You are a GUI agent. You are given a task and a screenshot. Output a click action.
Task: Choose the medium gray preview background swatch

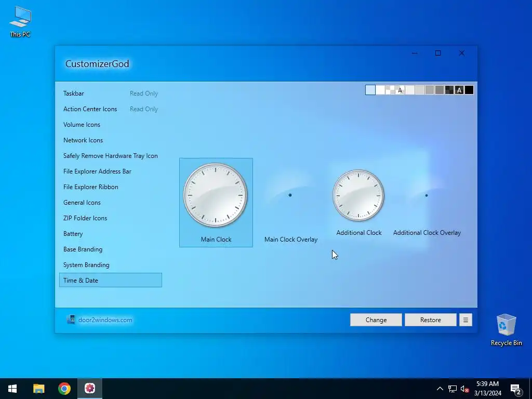(430, 90)
